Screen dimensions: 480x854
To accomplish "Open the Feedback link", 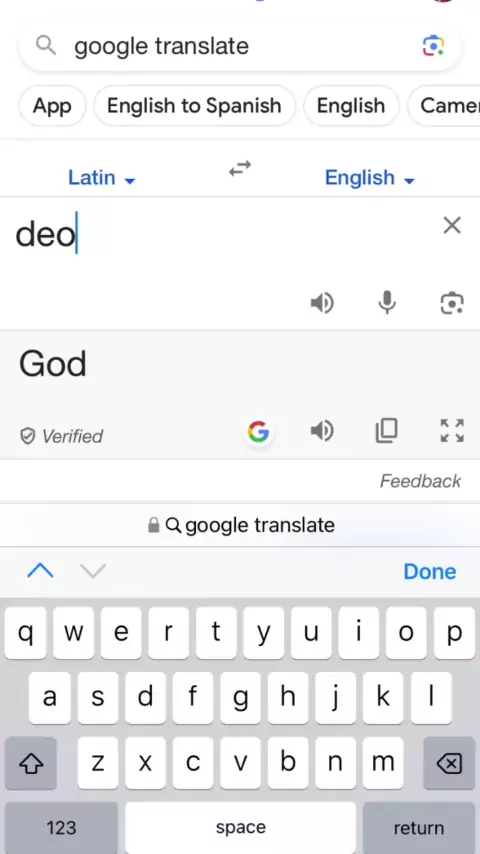I will 420,481.
